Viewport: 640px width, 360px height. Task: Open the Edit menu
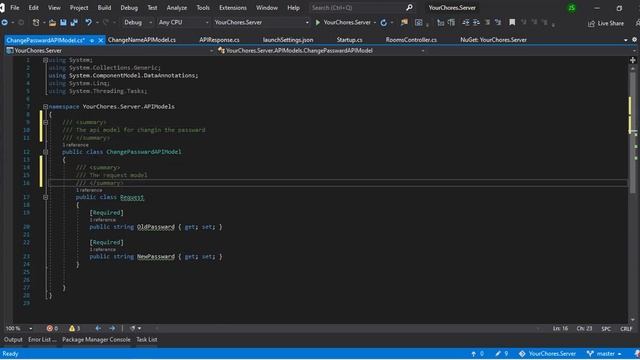(x=33, y=8)
